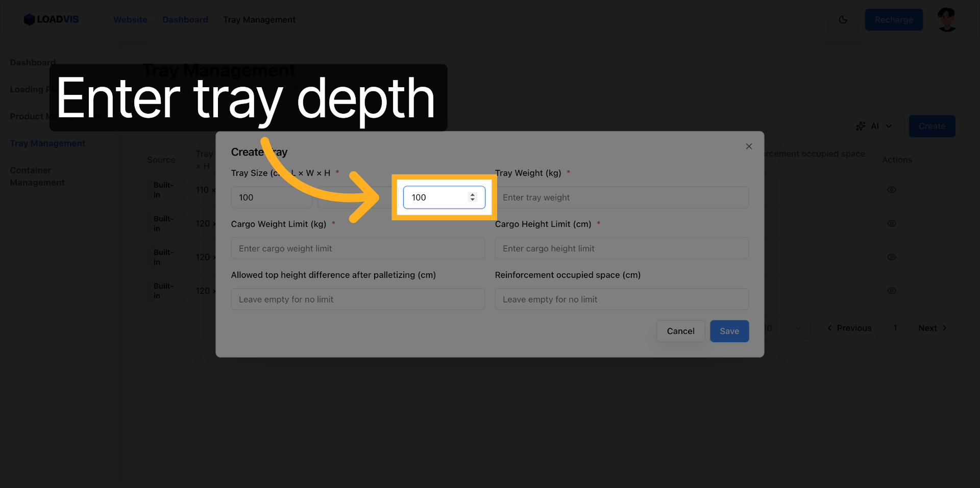Click the tray height stepper arrows
This screenshot has width=980, height=488.
click(472, 197)
